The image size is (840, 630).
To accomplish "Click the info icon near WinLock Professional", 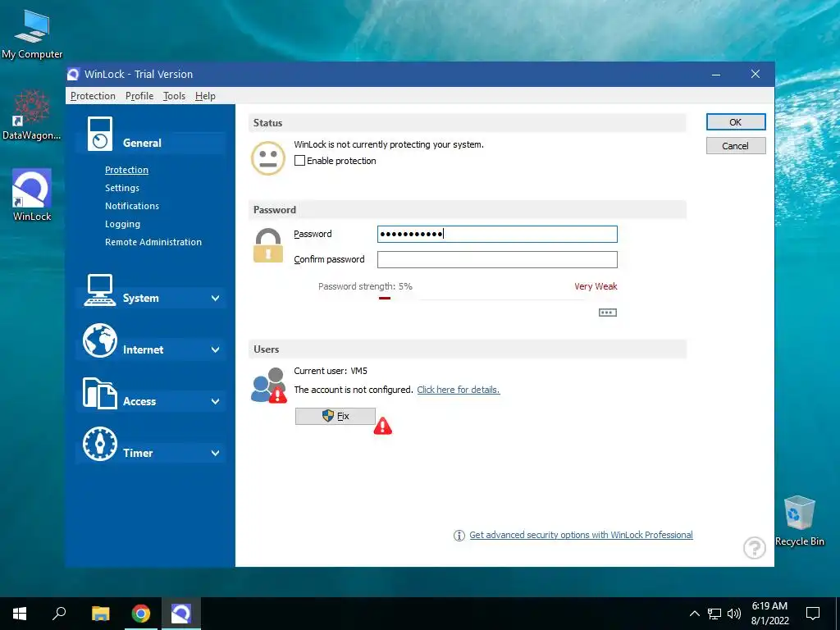I will coord(459,535).
